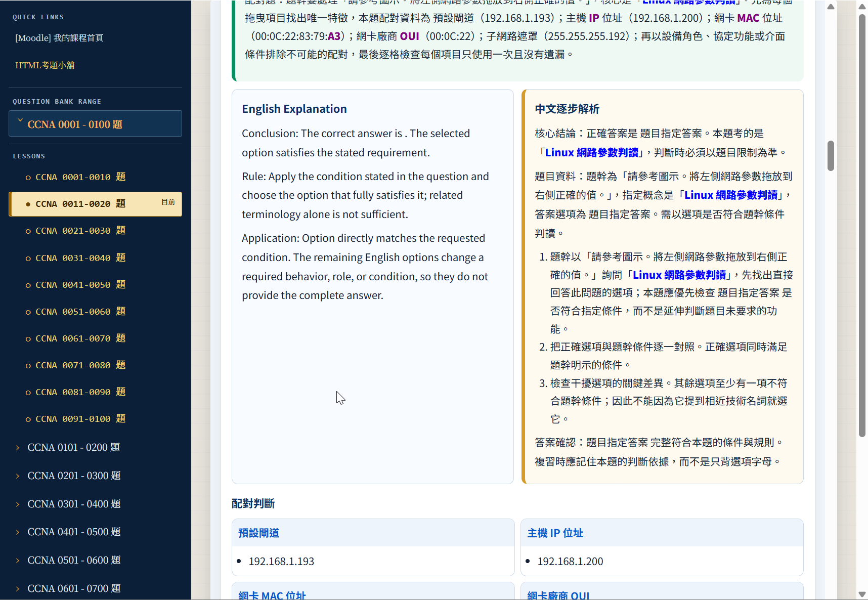This screenshot has width=868, height=600.
Task: Select the 192.168.1.193 value
Action: 281,562
